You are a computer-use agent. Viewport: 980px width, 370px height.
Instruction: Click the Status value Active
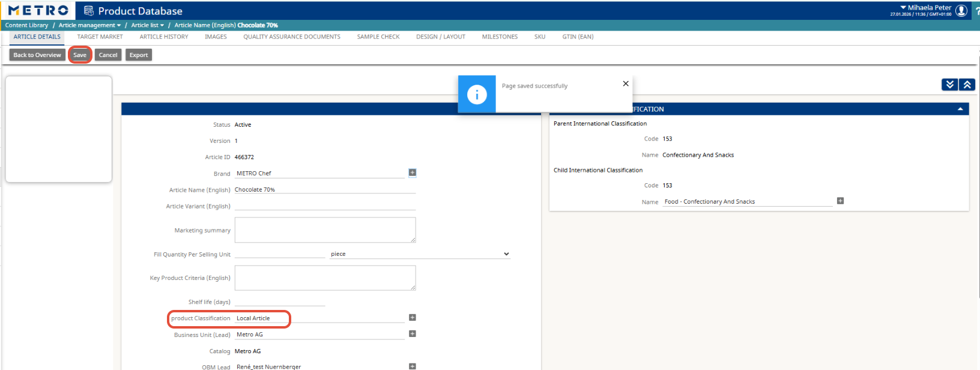pyautogui.click(x=243, y=124)
